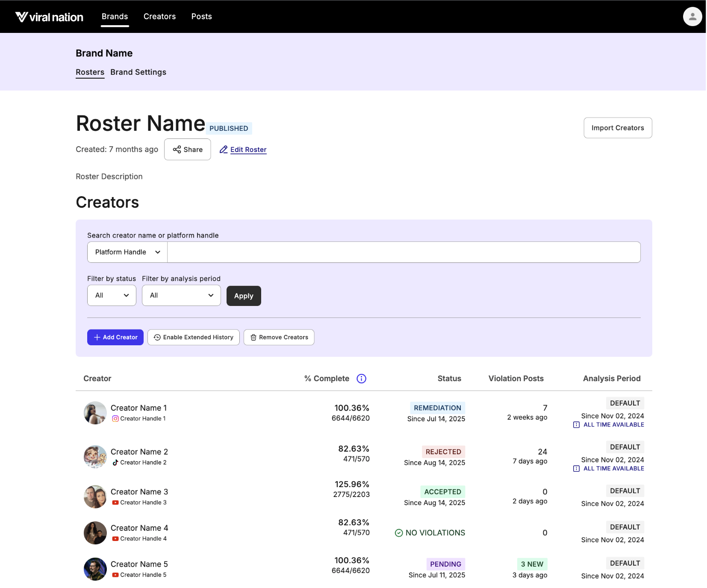Viewport: 707px width, 588px height.
Task: Select the Edit Roster pencil icon
Action: 224,150
